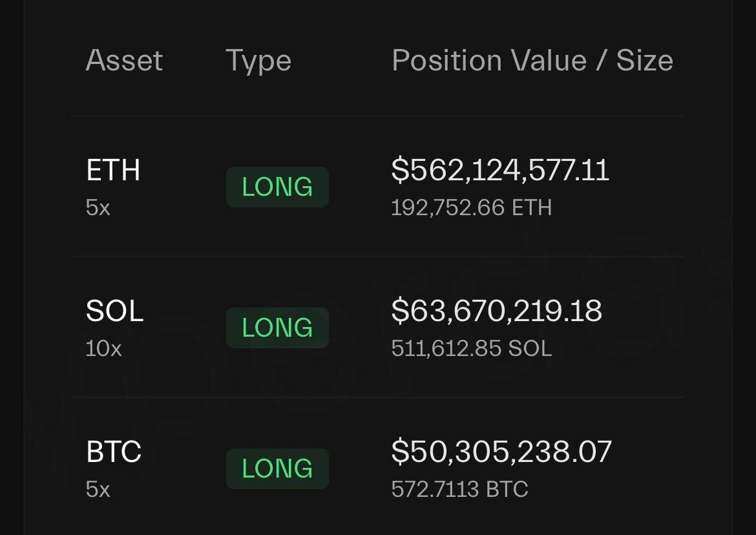756x535 pixels.
Task: Click the $63,670,219.18 position value
Action: point(497,311)
